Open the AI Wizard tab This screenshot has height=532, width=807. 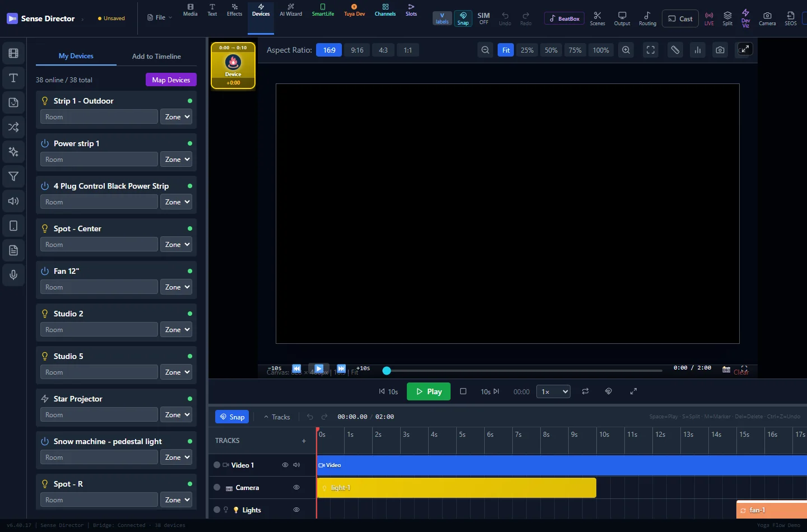click(x=291, y=10)
